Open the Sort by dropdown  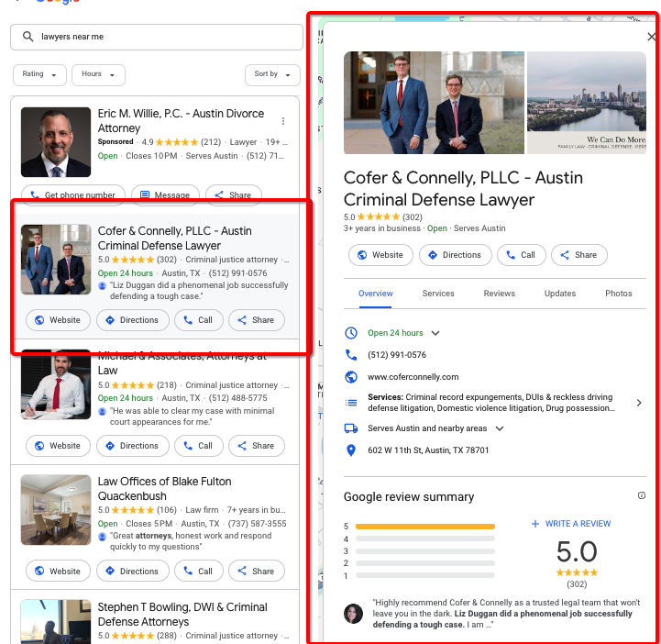coord(272,74)
